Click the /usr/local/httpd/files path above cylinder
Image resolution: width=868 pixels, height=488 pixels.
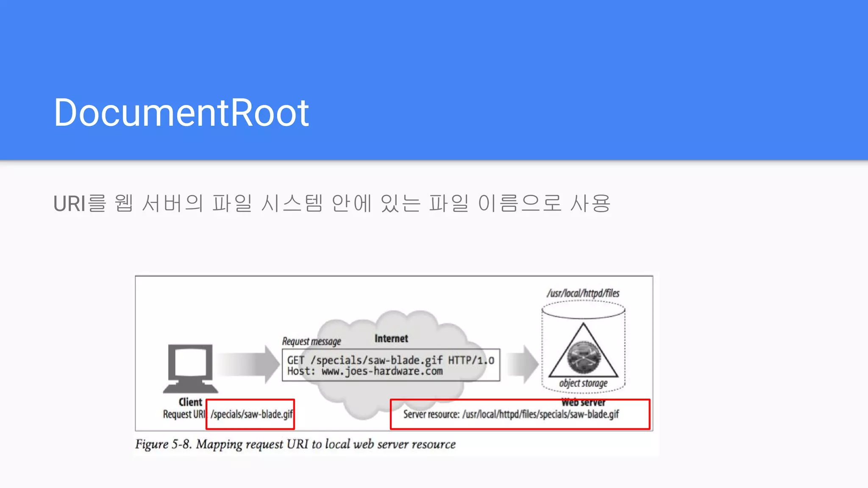click(x=583, y=293)
